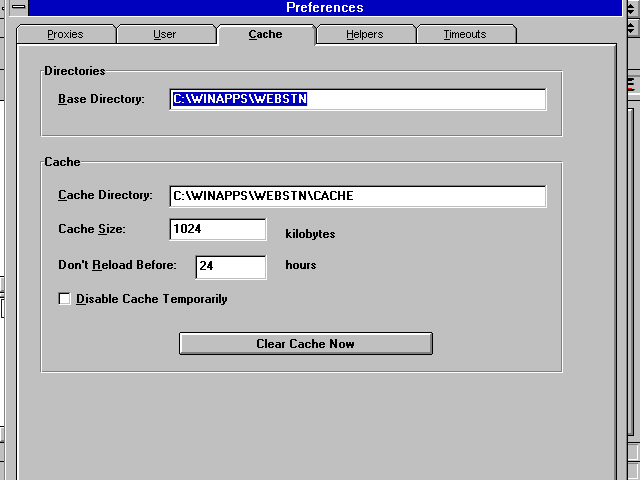Open the User tab
The height and width of the screenshot is (480, 640).
coord(165,34)
